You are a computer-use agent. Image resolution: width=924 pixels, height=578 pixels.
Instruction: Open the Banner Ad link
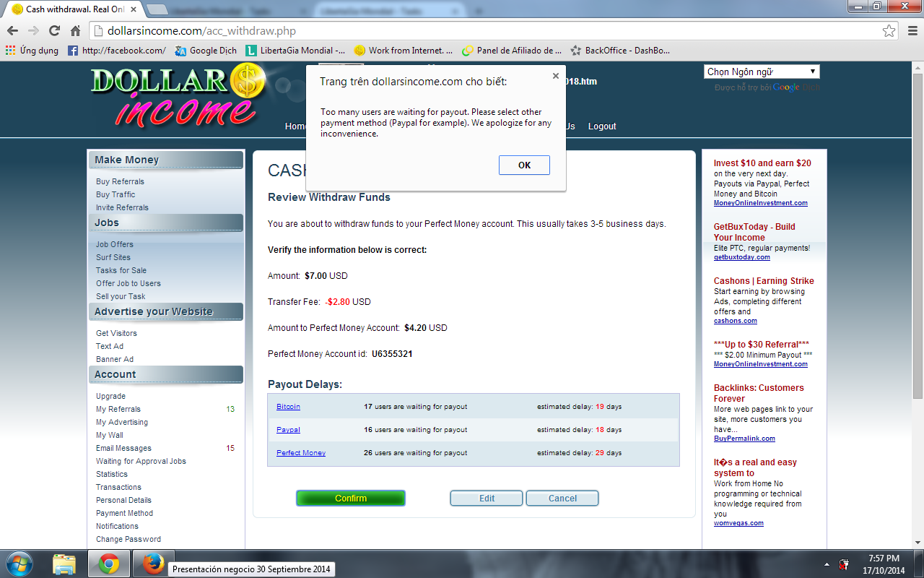pos(115,360)
